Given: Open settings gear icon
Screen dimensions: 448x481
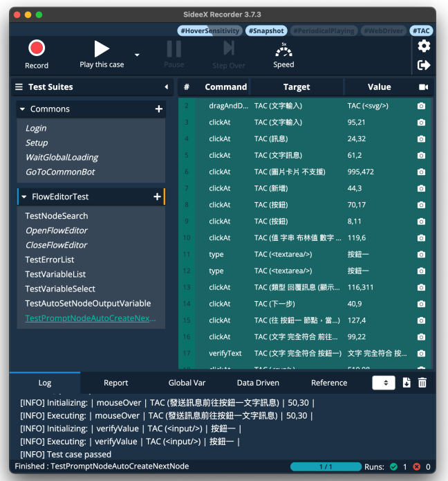Looking at the screenshot, I should [424, 46].
